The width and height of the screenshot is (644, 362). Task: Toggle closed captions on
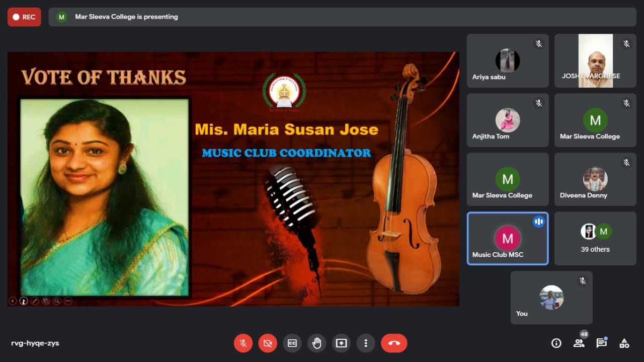[x=292, y=343]
